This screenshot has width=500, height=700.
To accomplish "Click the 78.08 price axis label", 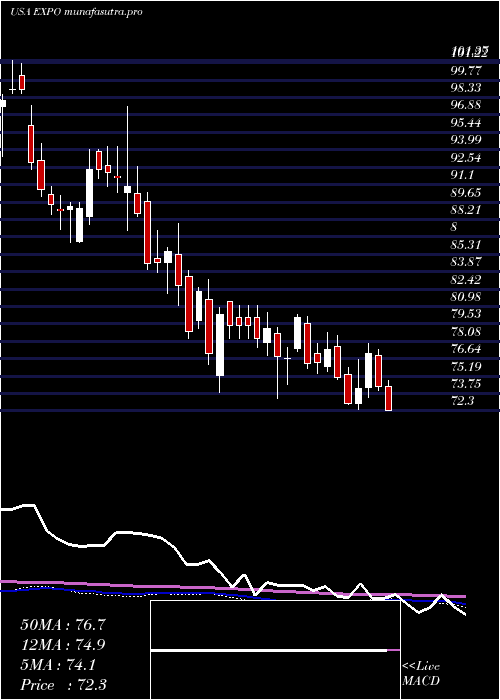I will coord(466,331).
